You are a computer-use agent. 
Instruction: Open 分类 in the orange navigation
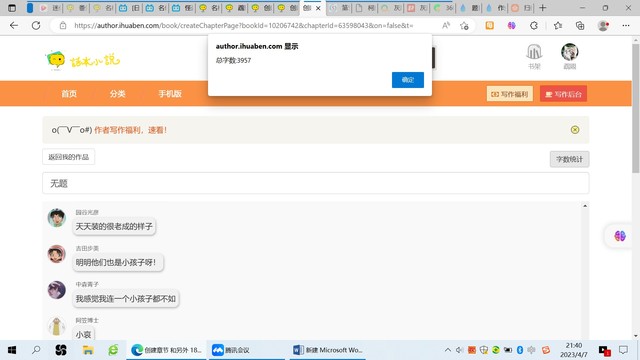(117, 94)
